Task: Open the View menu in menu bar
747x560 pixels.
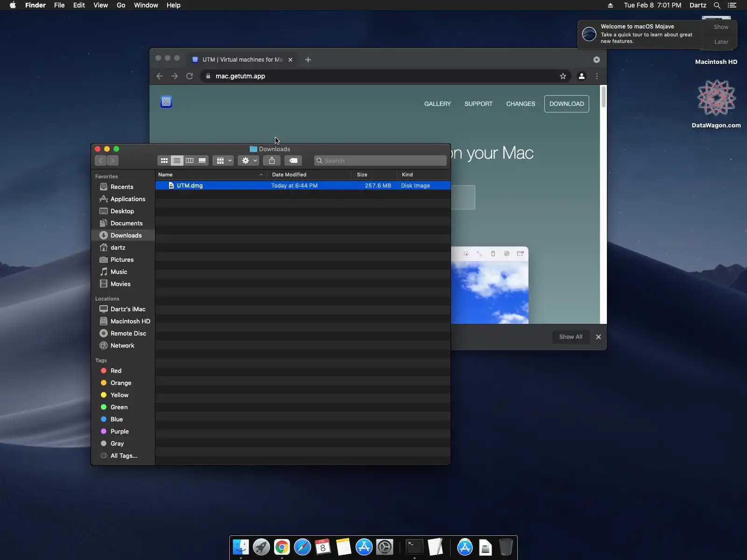Action: pyautogui.click(x=100, y=5)
